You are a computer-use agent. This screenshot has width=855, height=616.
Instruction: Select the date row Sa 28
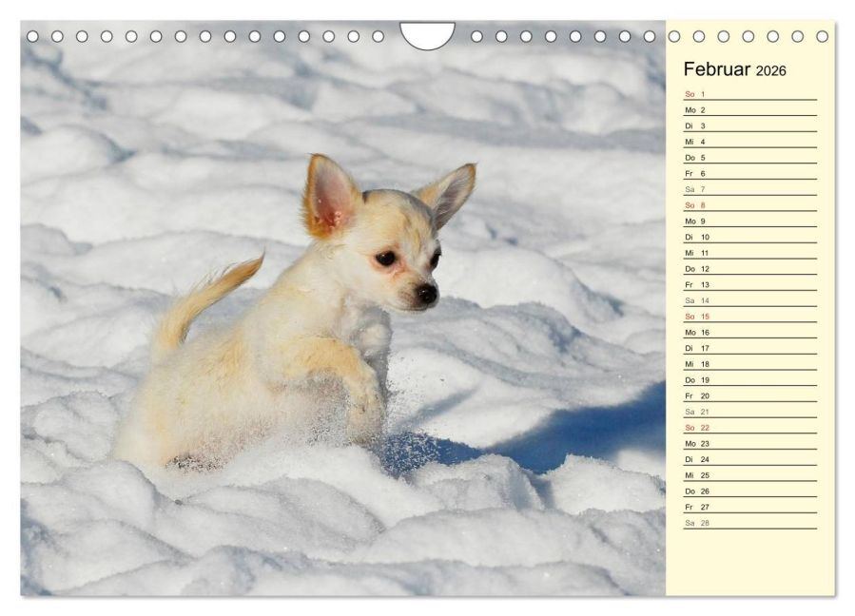750,522
